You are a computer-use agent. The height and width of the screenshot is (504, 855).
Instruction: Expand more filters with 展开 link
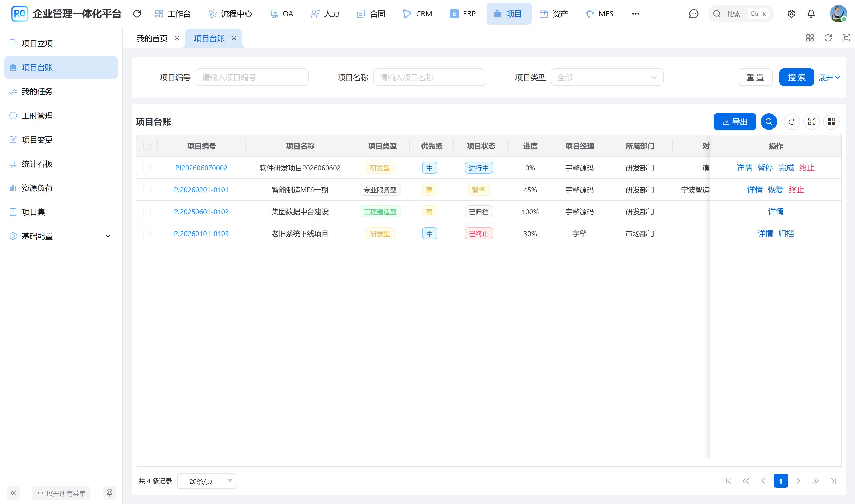[829, 78]
